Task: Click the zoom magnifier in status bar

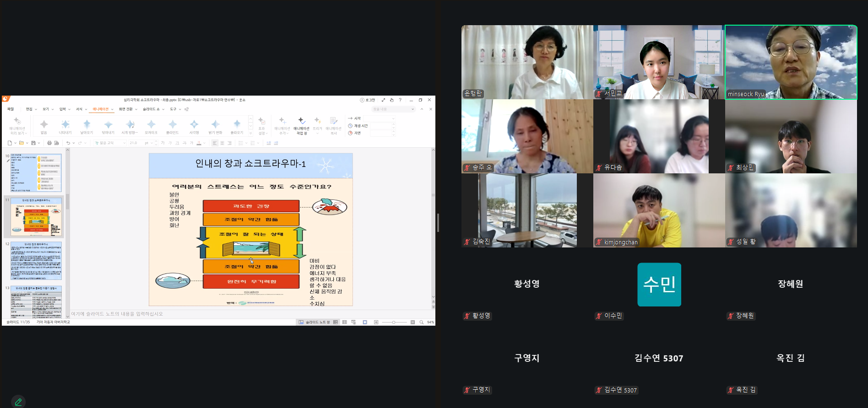Action: [422, 322]
